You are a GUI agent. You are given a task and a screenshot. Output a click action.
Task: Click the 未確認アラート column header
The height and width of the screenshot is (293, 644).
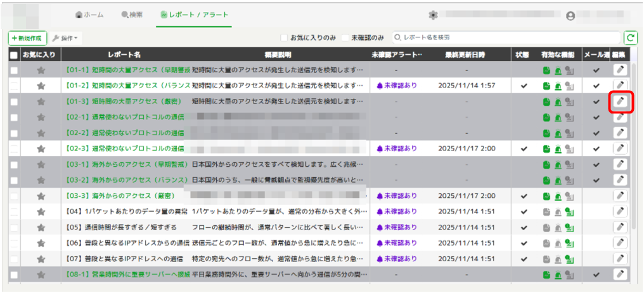(396, 55)
